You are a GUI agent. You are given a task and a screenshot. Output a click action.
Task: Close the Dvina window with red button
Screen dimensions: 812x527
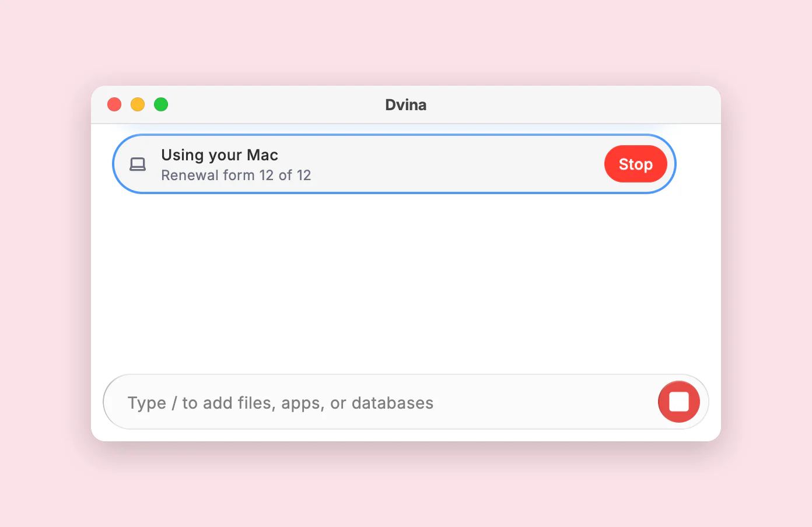pyautogui.click(x=114, y=104)
